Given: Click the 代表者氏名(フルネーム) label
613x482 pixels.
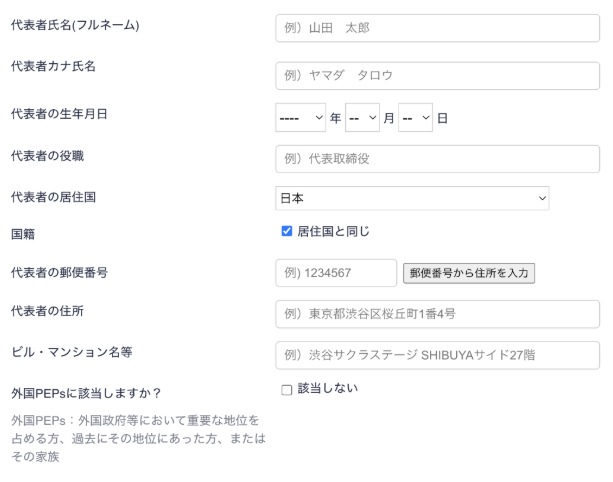Looking at the screenshot, I should (x=75, y=25).
